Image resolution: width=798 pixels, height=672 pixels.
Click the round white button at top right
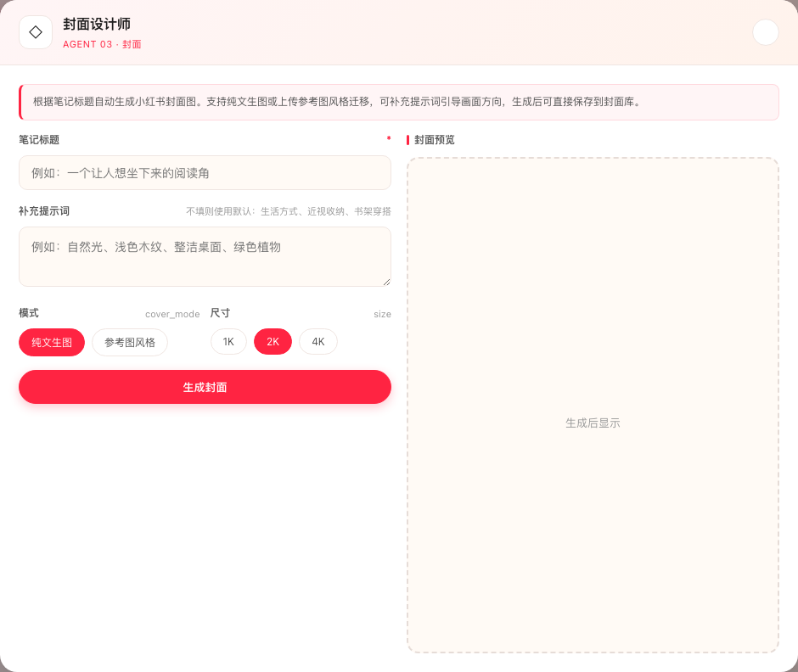click(x=766, y=32)
